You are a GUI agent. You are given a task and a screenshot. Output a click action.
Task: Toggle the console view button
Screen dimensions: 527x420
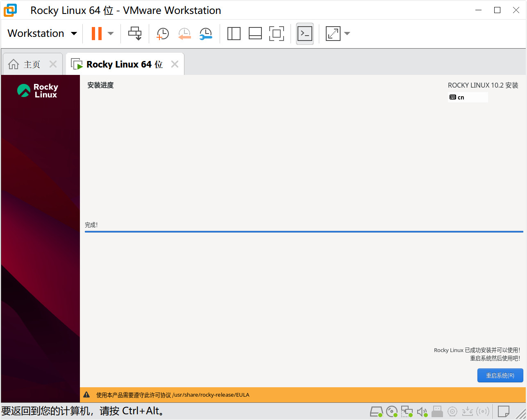(x=305, y=34)
